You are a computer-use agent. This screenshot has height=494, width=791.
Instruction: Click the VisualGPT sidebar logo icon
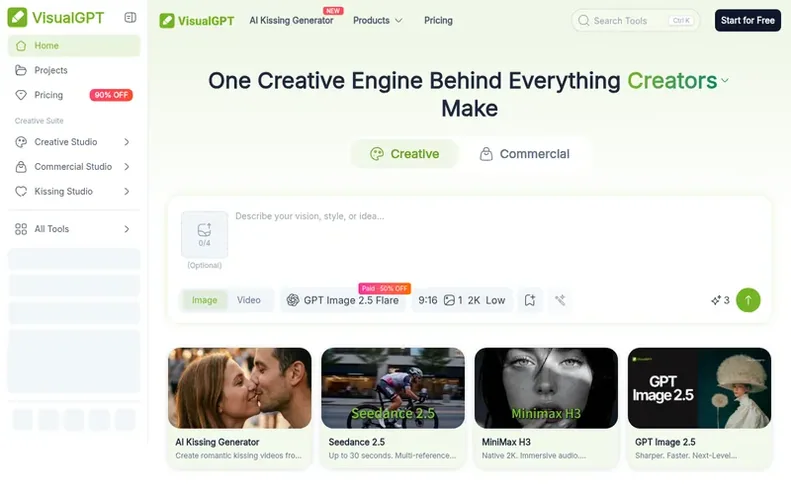pyautogui.click(x=17, y=17)
